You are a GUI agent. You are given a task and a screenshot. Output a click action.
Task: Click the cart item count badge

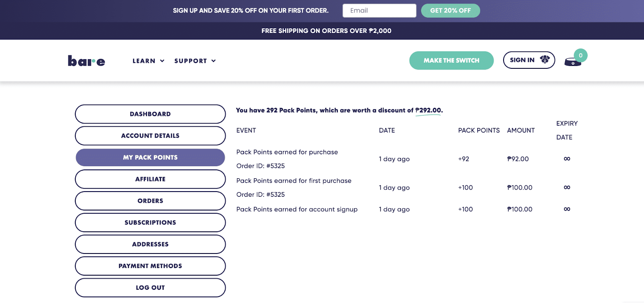(580, 56)
